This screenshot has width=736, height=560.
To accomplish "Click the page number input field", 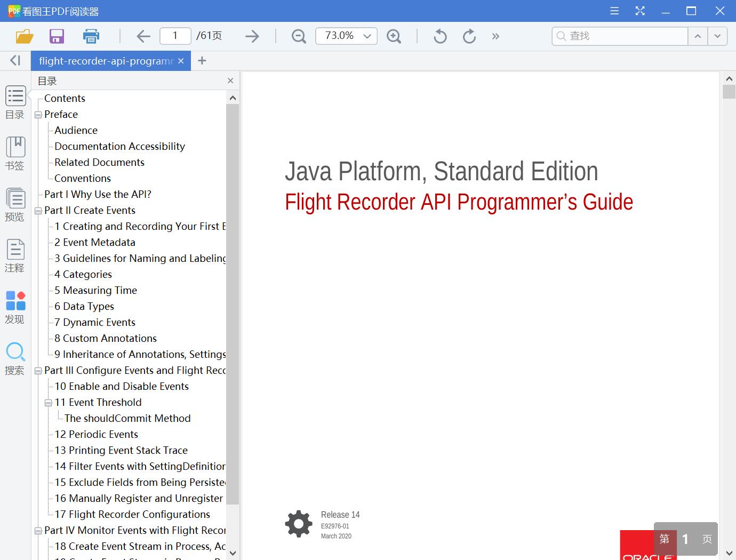I will (x=175, y=36).
